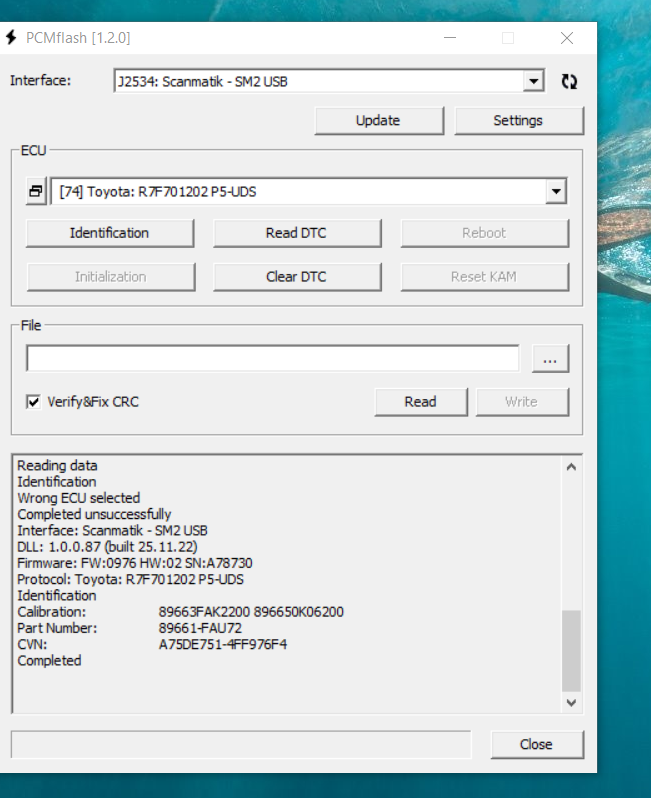This screenshot has width=651, height=798.
Task: Toggle the Verify&Fix CRC checkbox
Action: click(34, 402)
